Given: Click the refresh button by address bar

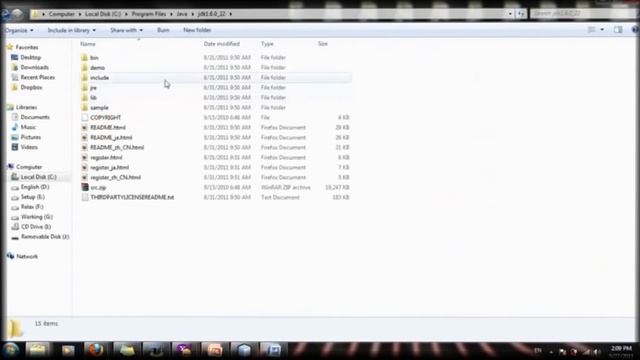Looking at the screenshot, I should point(521,14).
